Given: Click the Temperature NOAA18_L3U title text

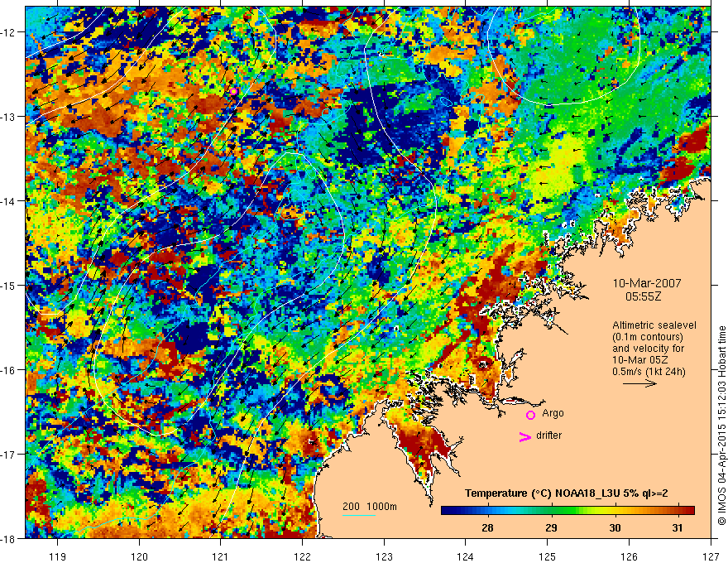Looking at the screenshot, I should 567,493.
